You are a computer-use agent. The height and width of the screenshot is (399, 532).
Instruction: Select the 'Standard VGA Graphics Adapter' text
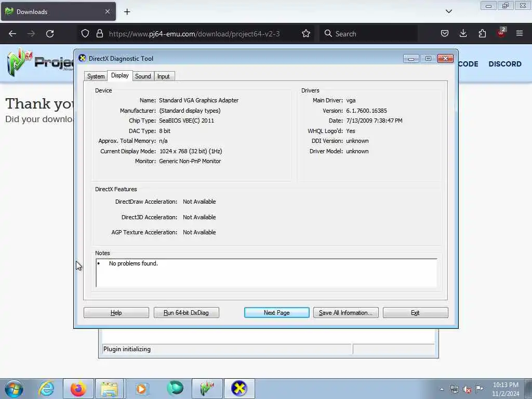click(x=199, y=100)
